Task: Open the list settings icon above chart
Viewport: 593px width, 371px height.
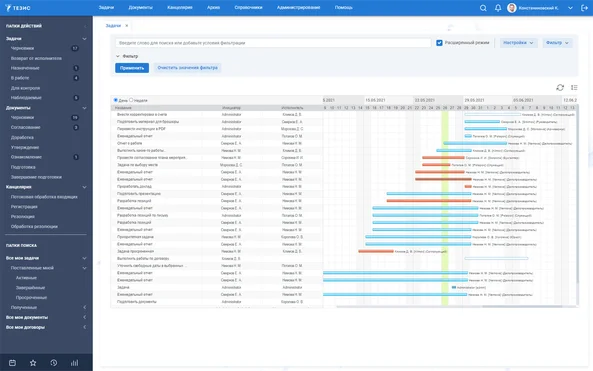Action: pyautogui.click(x=574, y=87)
